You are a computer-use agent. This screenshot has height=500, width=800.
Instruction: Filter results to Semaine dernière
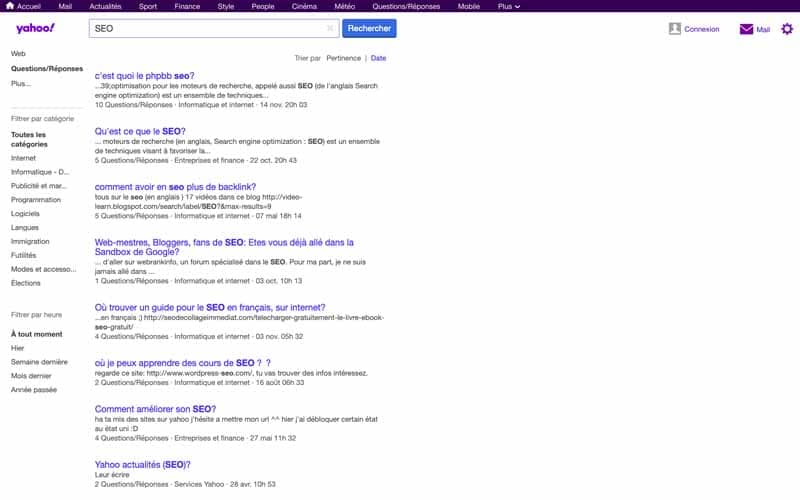click(x=39, y=362)
